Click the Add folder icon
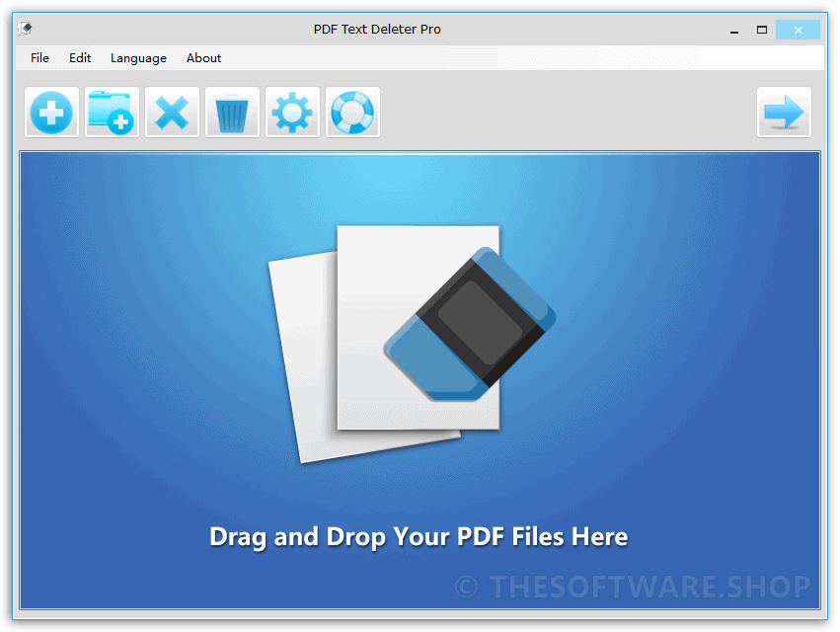Viewport: 840px width, 632px height. tap(112, 113)
